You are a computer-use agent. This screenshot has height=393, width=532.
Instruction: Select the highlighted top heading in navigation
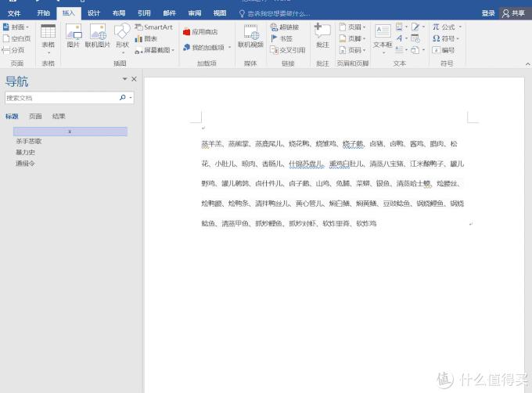[x=70, y=132]
